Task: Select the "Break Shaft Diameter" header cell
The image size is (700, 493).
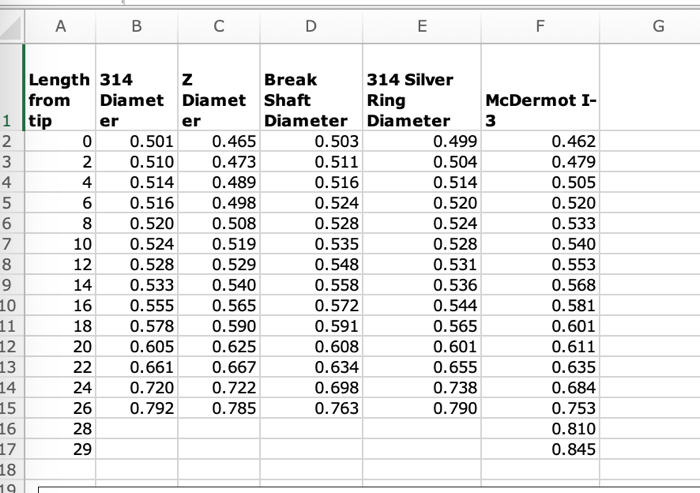Action: [311, 99]
